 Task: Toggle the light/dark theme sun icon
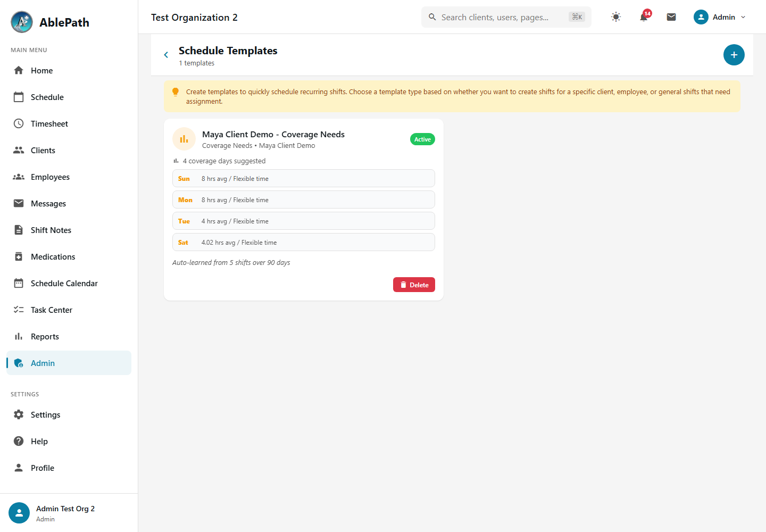click(x=616, y=17)
